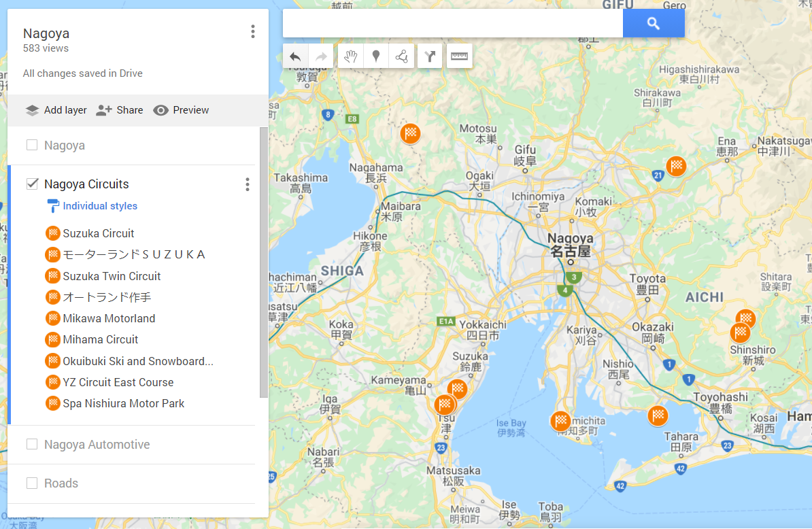This screenshot has height=529, width=812.
Task: Enable the Nagoya Automotive layer
Action: coord(31,444)
